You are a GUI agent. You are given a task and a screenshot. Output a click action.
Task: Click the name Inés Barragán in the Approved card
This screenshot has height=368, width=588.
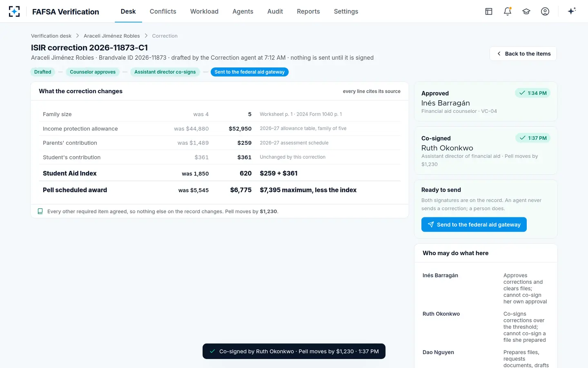pos(445,103)
